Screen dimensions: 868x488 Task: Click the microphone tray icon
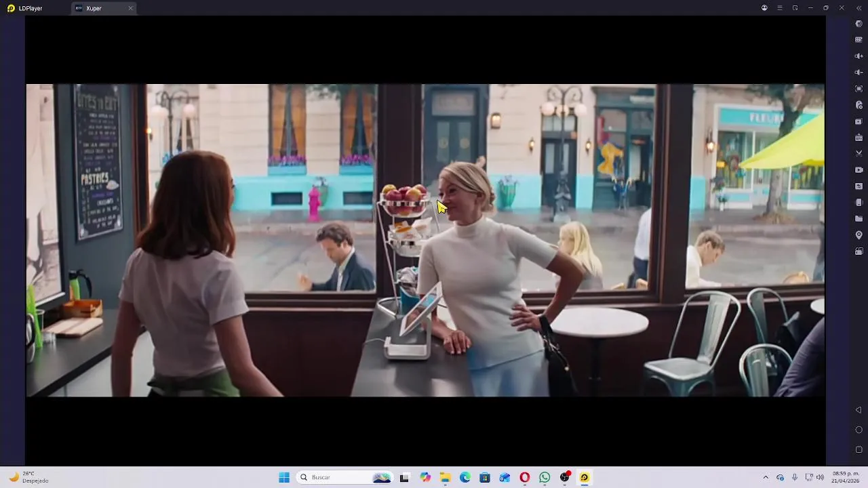[x=795, y=477]
